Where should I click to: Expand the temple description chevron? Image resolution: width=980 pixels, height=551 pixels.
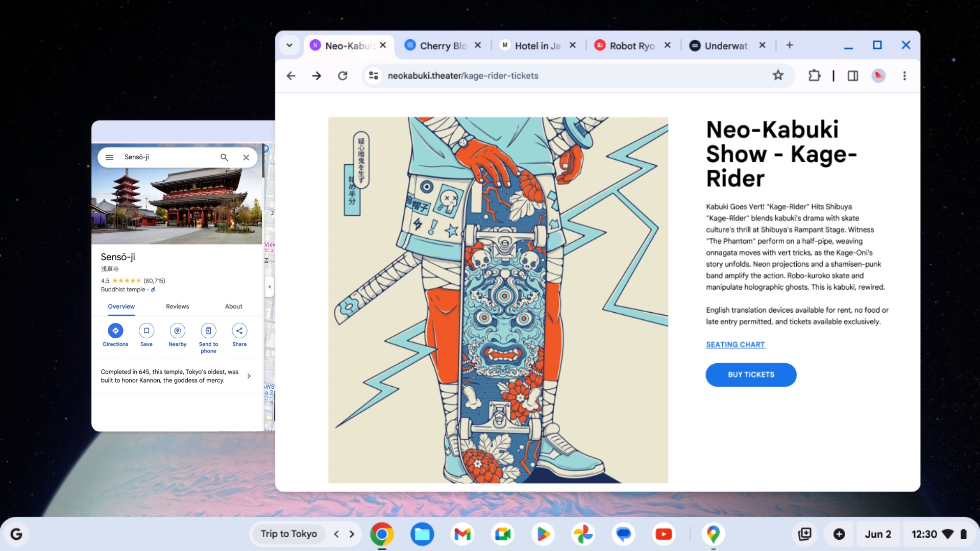coord(249,376)
